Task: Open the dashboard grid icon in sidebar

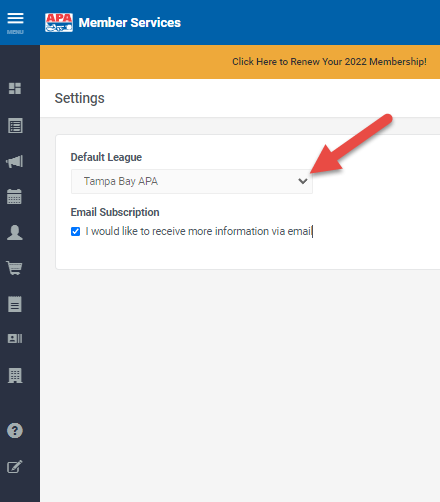Action: coord(15,88)
